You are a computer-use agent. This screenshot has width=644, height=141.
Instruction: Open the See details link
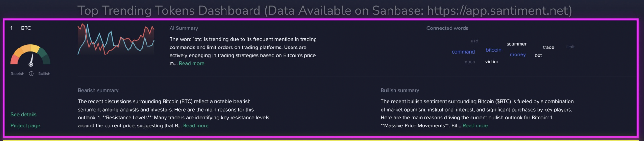pyautogui.click(x=23, y=114)
